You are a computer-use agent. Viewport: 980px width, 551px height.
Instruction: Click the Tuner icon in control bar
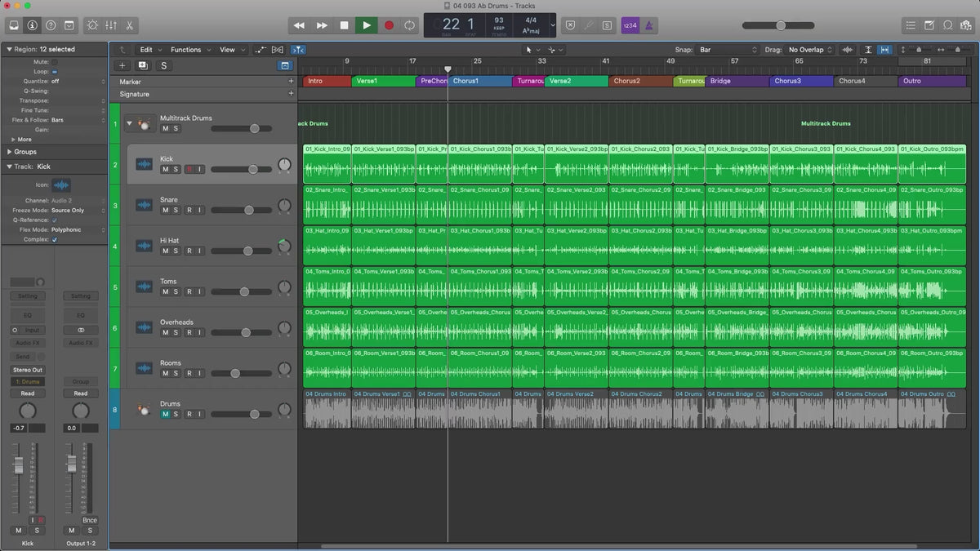[589, 25]
